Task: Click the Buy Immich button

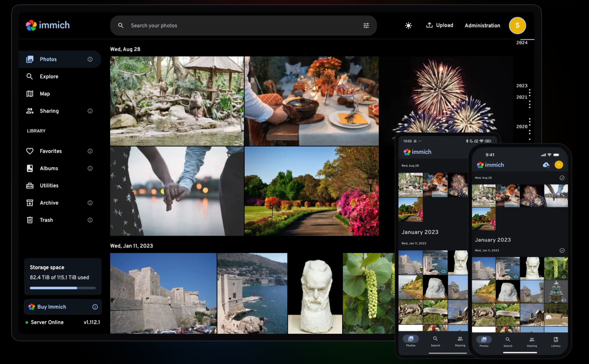Action: point(52,307)
